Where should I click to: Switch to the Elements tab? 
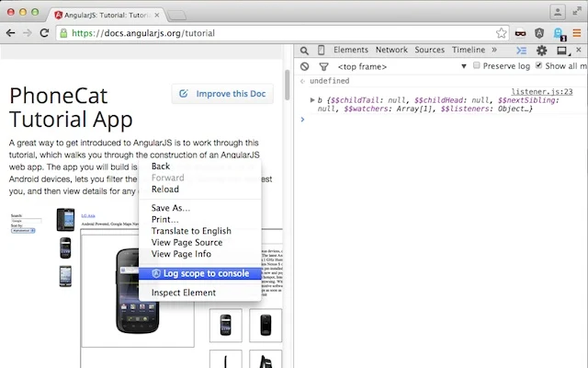(x=351, y=50)
